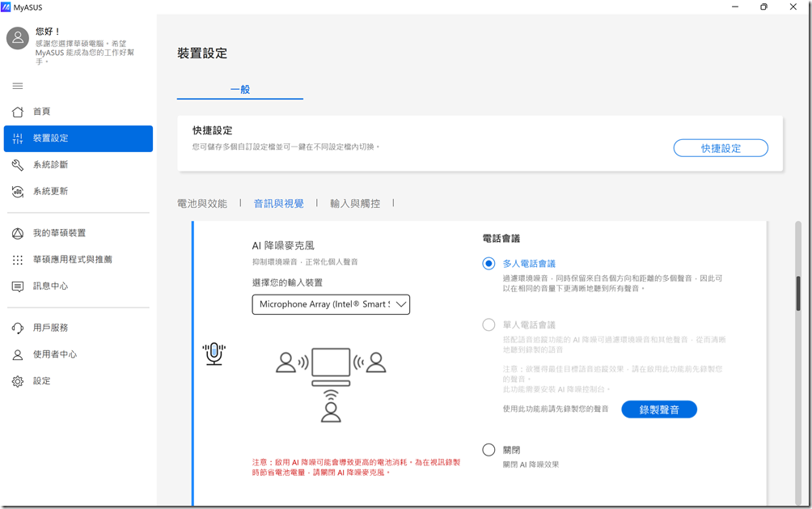Click the 系統診斷 wrench icon

coord(18,165)
